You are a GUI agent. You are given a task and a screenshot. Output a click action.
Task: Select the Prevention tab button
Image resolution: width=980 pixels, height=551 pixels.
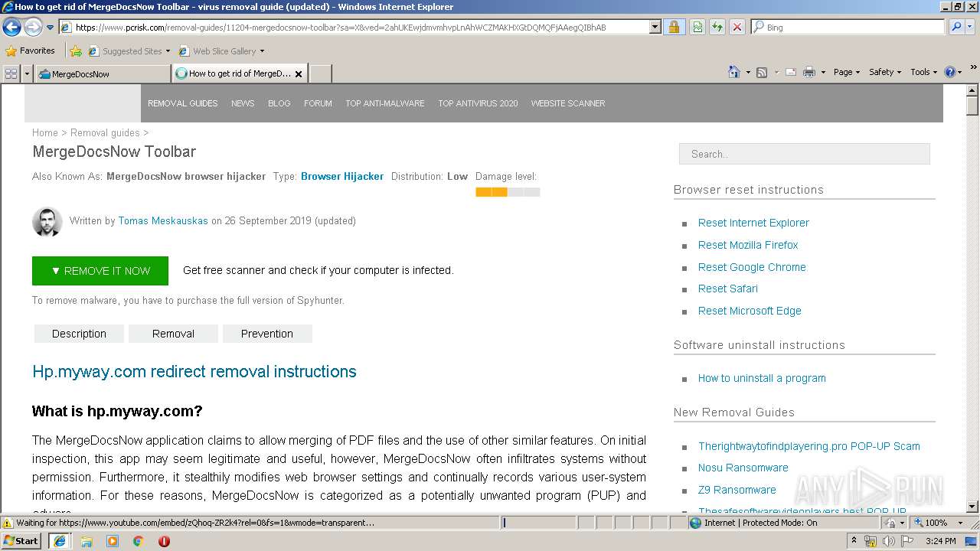point(267,334)
